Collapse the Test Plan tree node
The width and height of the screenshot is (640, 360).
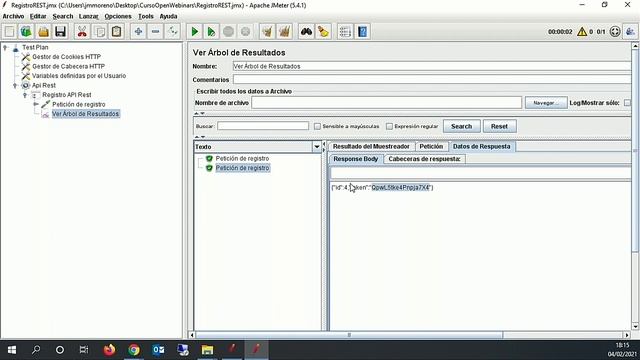pos(5,47)
